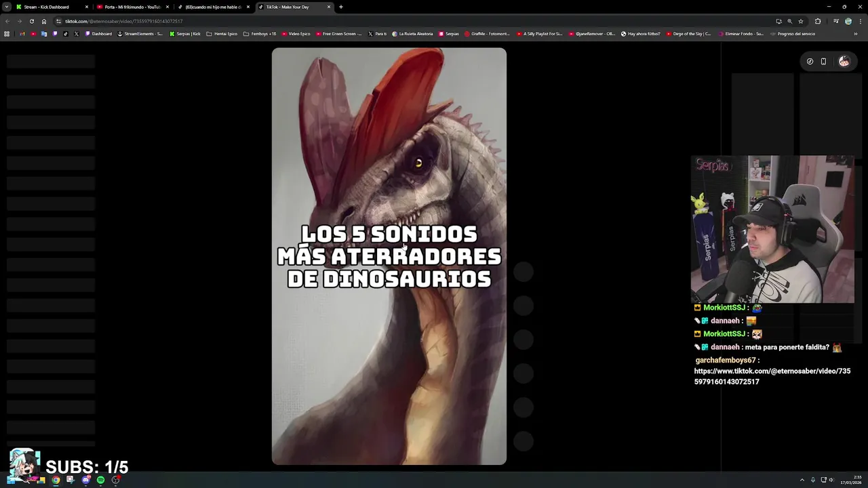The height and width of the screenshot is (488, 868).
Task: Open the X (Twitter) bookmark icon
Action: [x=77, y=34]
